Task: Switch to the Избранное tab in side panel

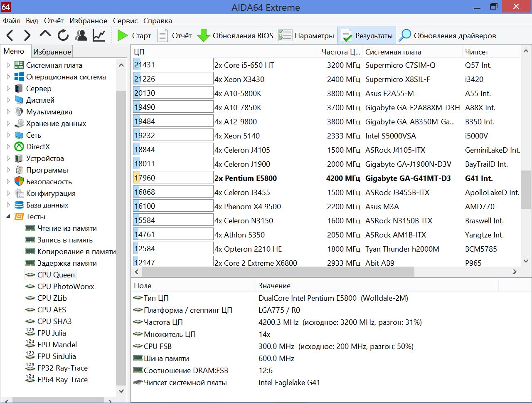Action: click(x=52, y=52)
